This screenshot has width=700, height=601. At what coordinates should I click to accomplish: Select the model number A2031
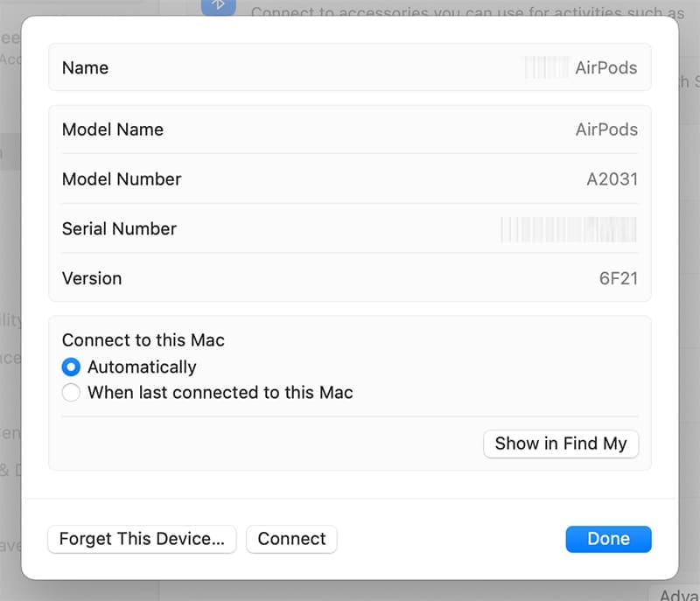click(612, 179)
